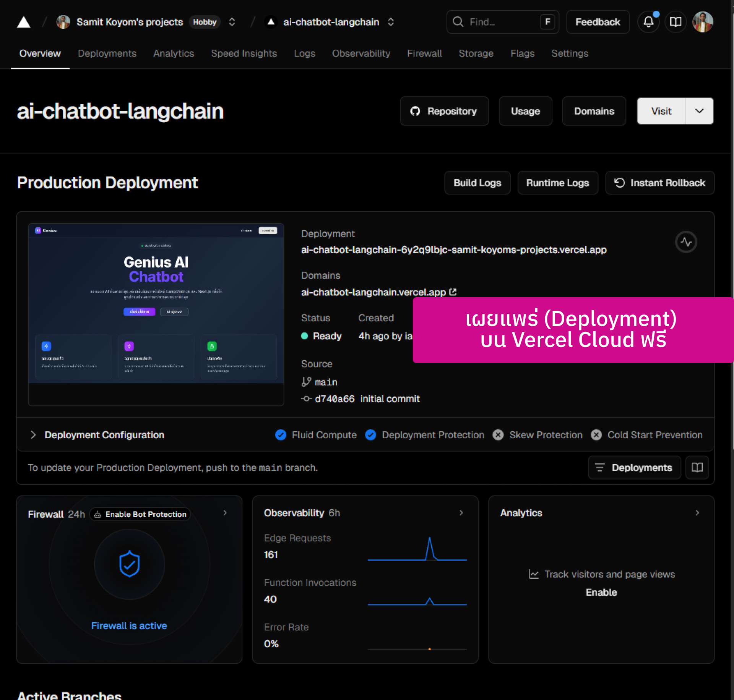Expand the Deployment Configuration section
The width and height of the screenshot is (734, 700).
33,435
